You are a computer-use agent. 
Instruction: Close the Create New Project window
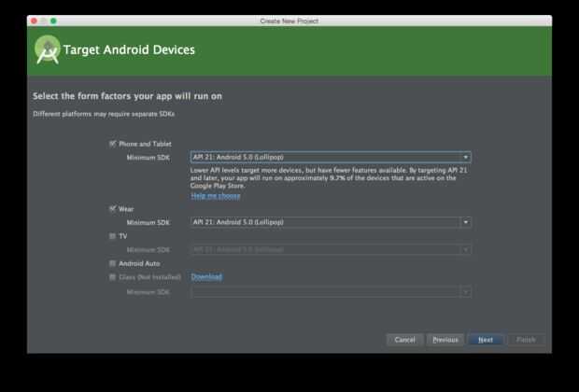point(34,20)
